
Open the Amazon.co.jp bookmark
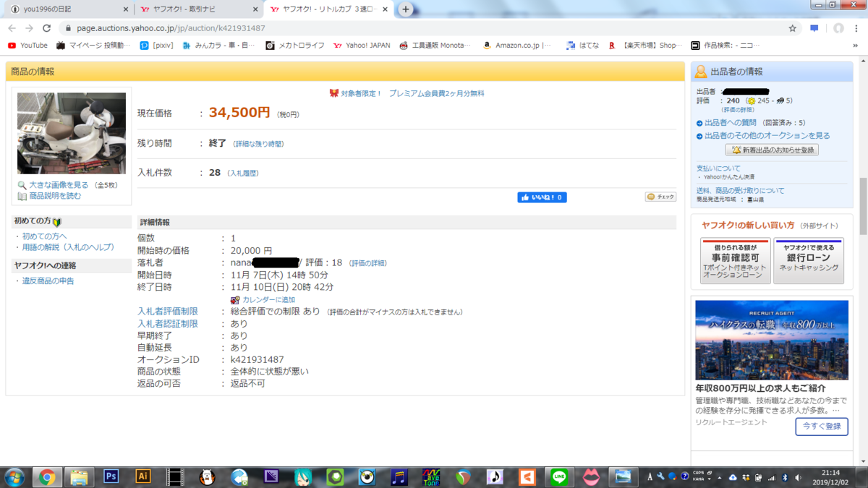pos(517,45)
